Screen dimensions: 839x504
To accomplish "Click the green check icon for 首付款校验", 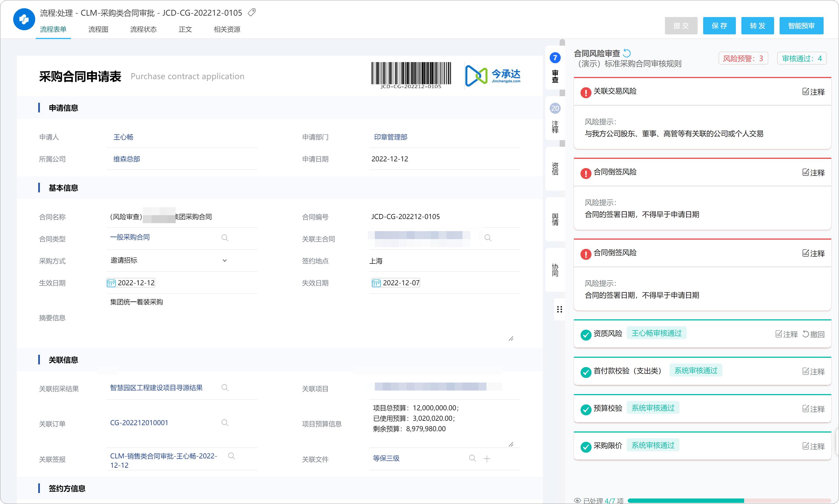I will click(x=586, y=372).
